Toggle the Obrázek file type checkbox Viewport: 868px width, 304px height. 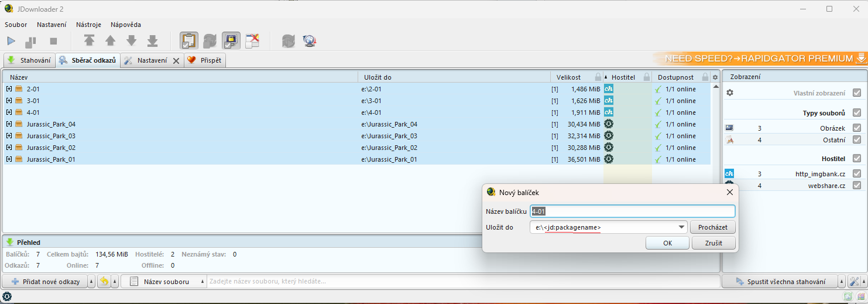pos(857,128)
